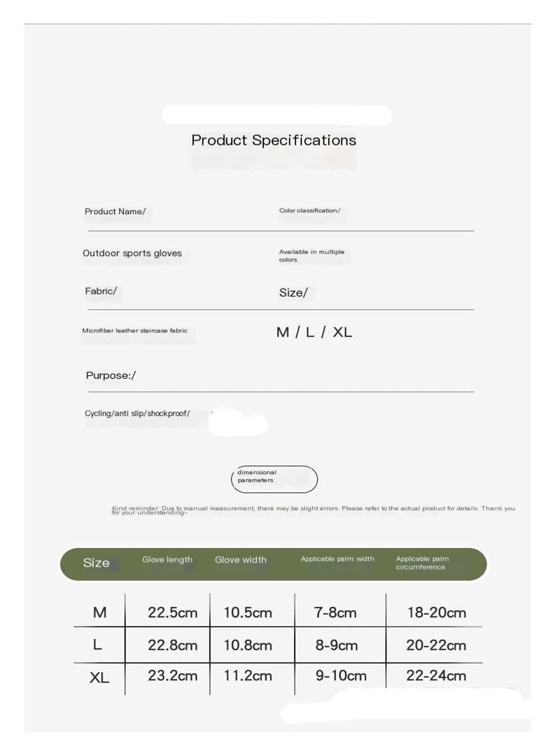Select the M size row label
This screenshot has width=555, height=756.
point(100,612)
